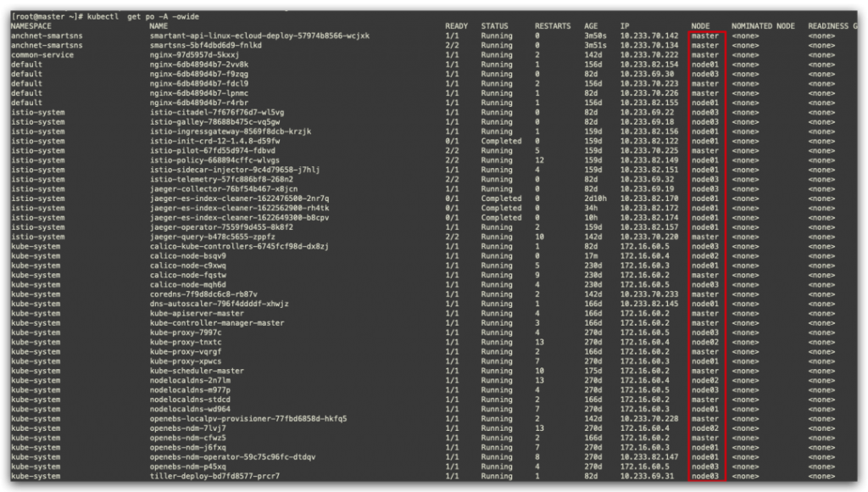Select pod coredns-7f9d8dc6c8-rb87v
This screenshot has width=868, height=492.
(203, 294)
